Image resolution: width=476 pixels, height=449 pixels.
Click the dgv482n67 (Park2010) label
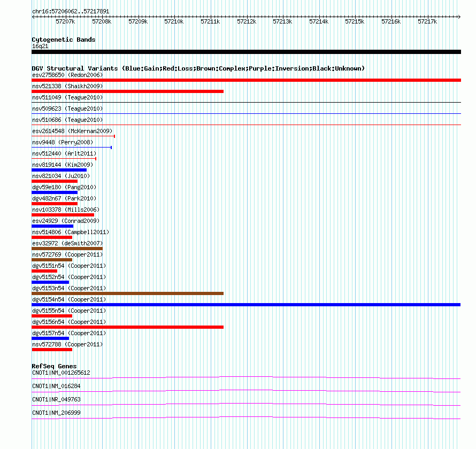[x=64, y=198]
